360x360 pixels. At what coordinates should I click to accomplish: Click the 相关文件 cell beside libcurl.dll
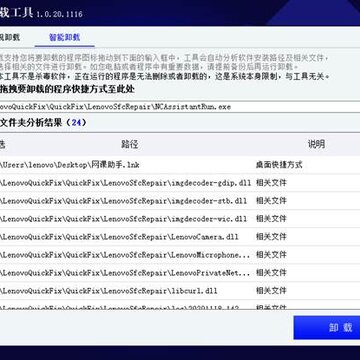[271, 291]
